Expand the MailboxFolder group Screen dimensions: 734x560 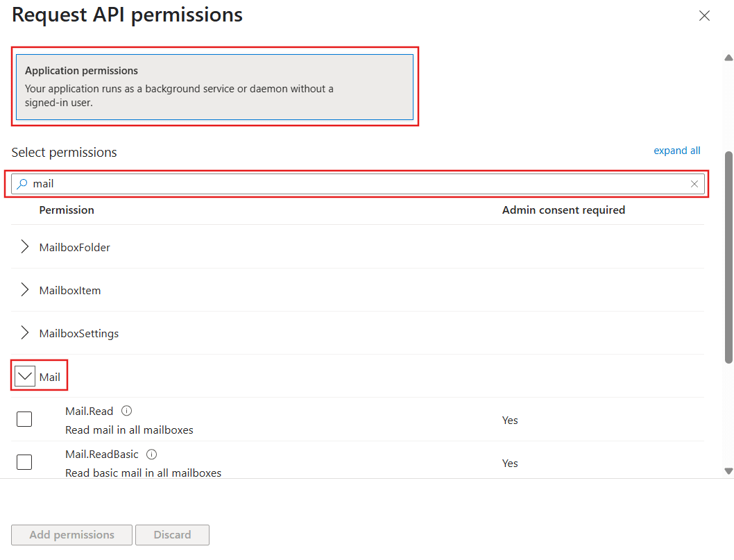coord(25,247)
